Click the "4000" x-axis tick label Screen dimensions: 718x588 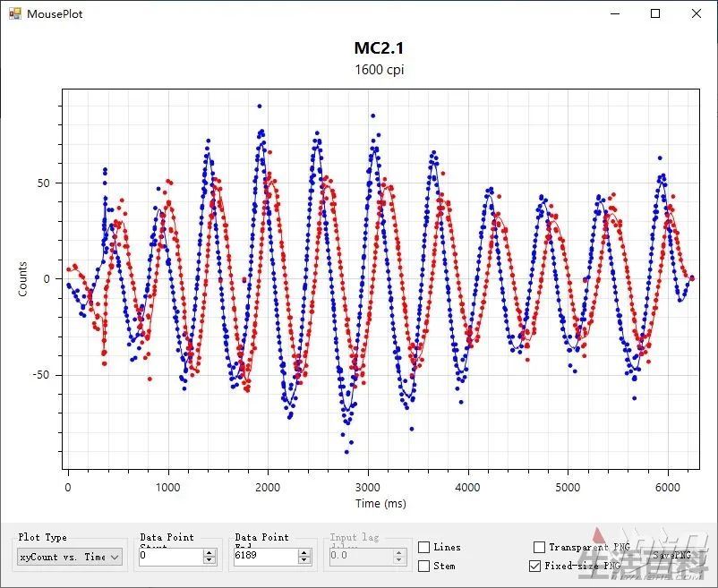click(x=467, y=488)
